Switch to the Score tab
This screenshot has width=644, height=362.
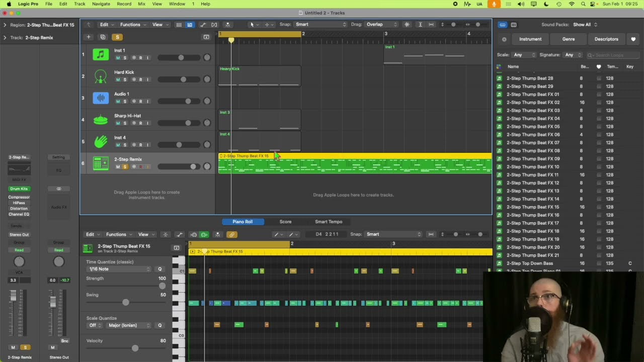click(285, 222)
